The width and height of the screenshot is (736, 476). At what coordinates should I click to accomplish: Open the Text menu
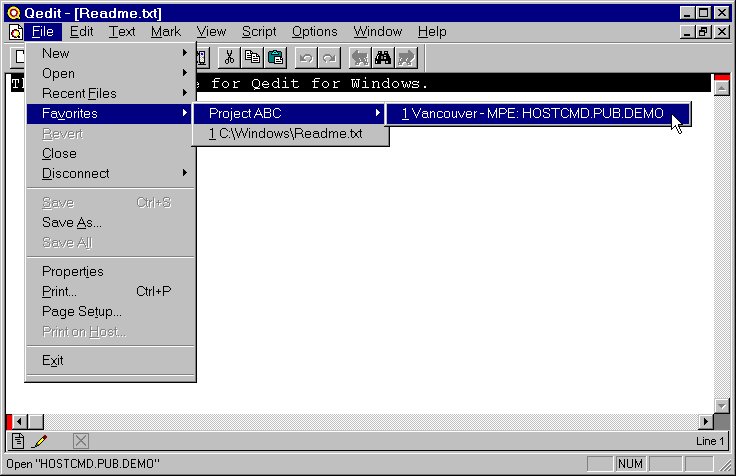click(122, 32)
